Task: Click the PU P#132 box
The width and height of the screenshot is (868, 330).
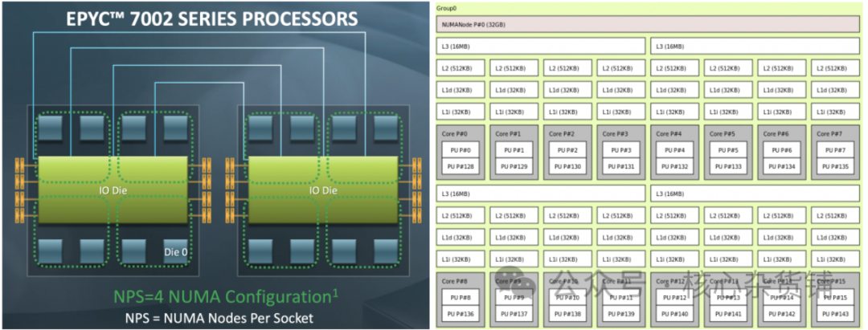Action: (675, 166)
